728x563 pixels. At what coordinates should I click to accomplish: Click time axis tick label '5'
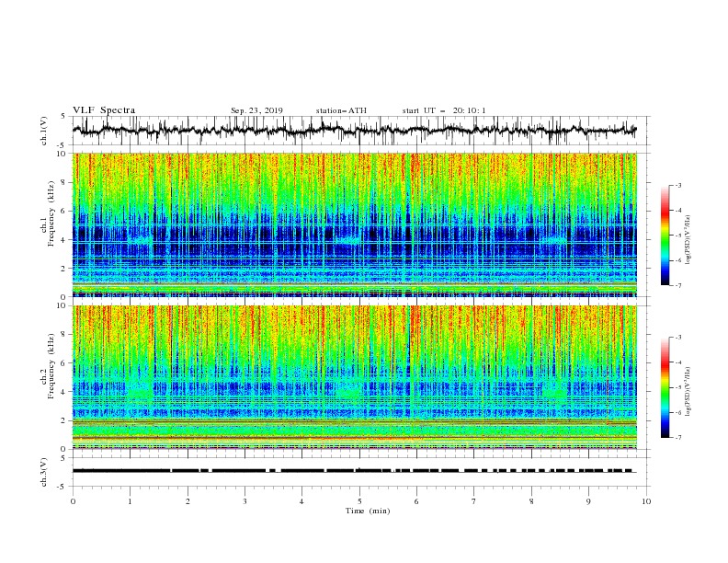click(359, 501)
